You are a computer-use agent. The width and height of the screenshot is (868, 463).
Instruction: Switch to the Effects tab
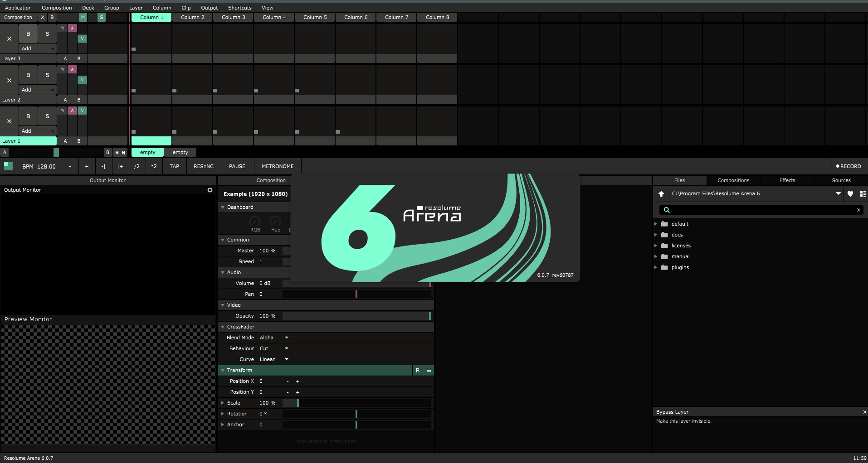(787, 180)
